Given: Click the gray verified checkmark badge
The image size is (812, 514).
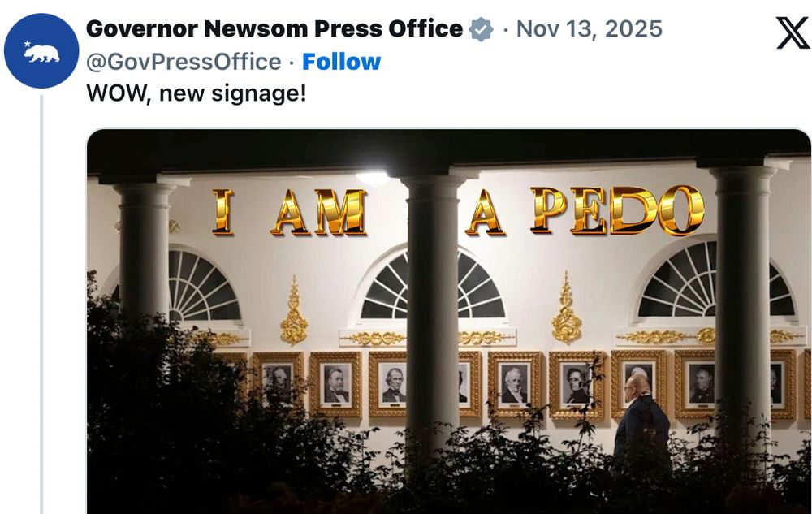Looking at the screenshot, I should point(481,29).
